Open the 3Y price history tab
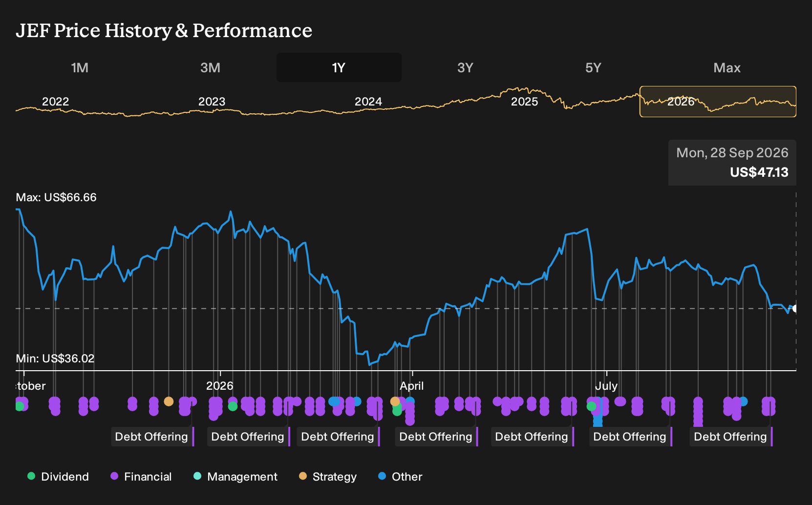The image size is (812, 505). click(465, 67)
